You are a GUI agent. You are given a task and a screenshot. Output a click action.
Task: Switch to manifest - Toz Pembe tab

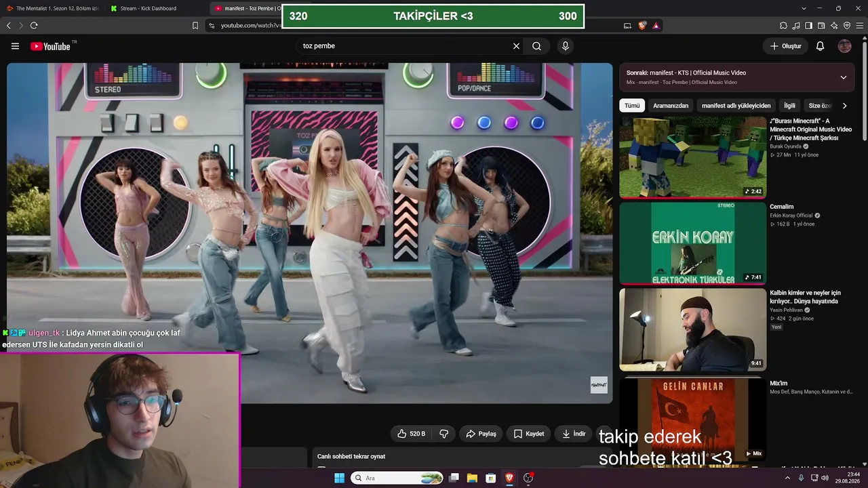coord(245,8)
